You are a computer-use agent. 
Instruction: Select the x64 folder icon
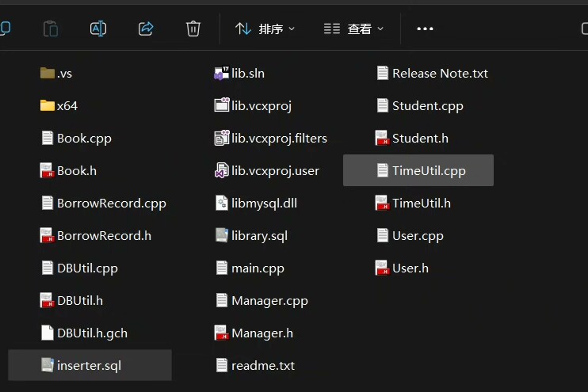tap(48, 105)
